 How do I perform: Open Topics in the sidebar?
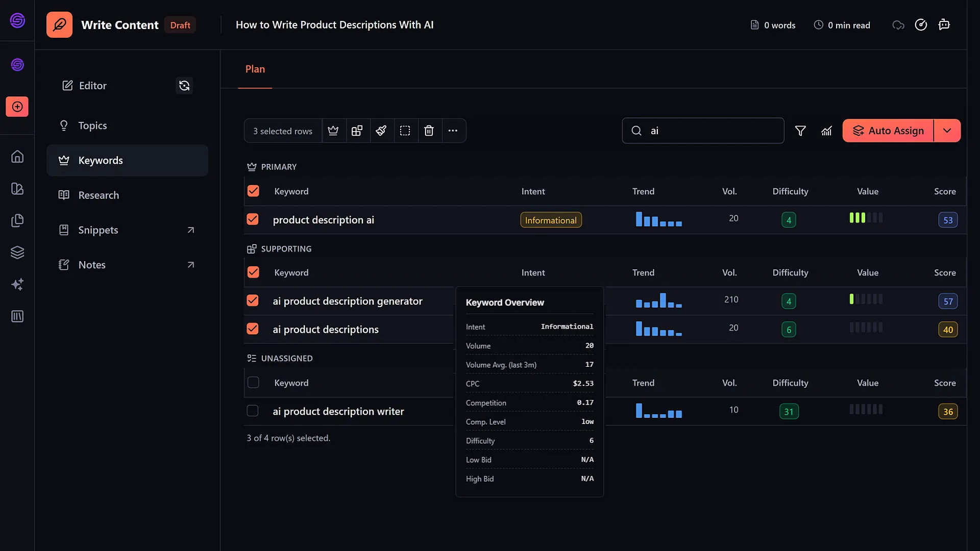click(127, 126)
